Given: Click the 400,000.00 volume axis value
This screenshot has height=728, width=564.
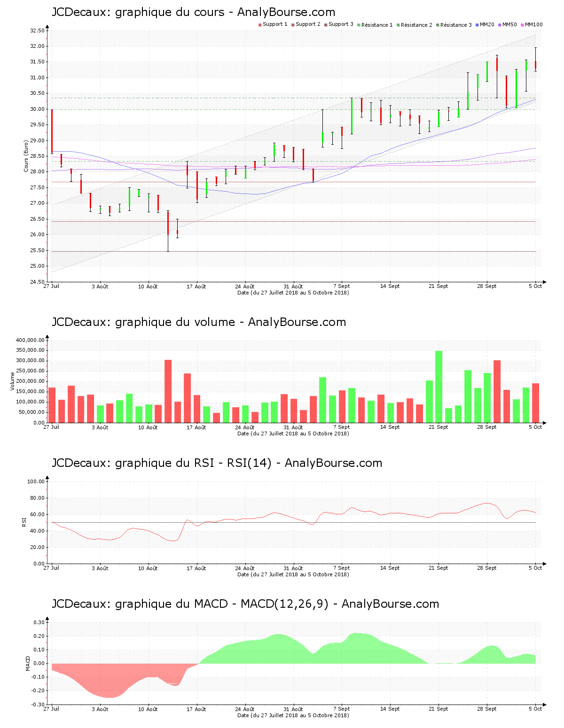Looking at the screenshot, I should (30, 340).
